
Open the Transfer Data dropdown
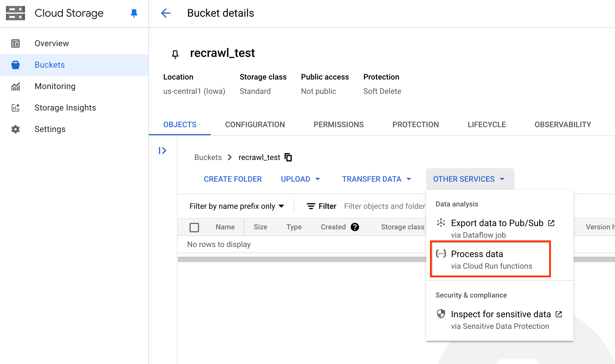coord(377,179)
